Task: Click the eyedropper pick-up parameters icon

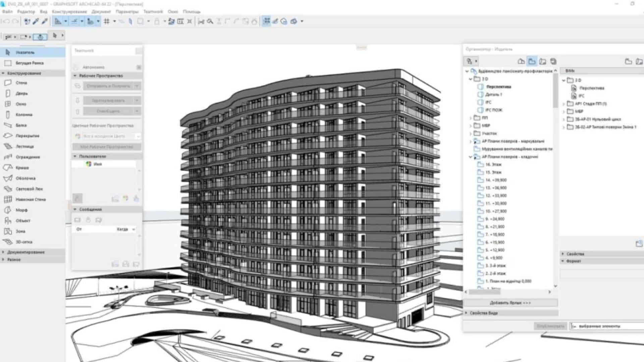Action: [36, 21]
